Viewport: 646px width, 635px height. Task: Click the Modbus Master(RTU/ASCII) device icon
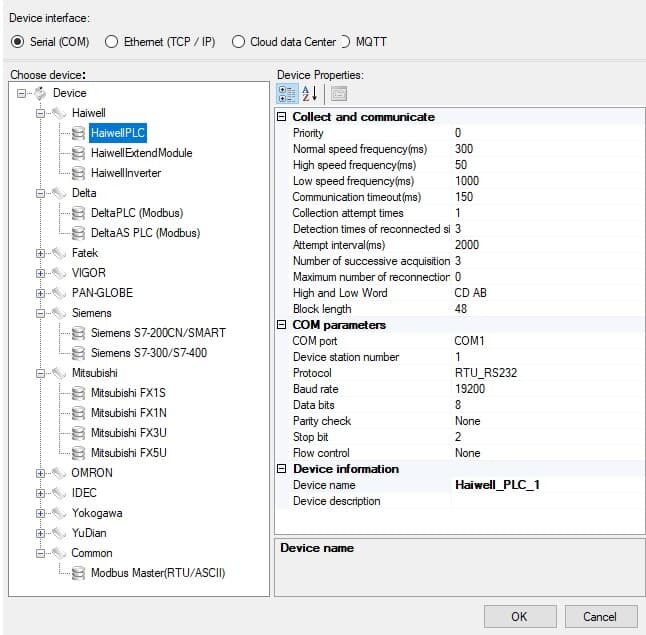coord(78,573)
